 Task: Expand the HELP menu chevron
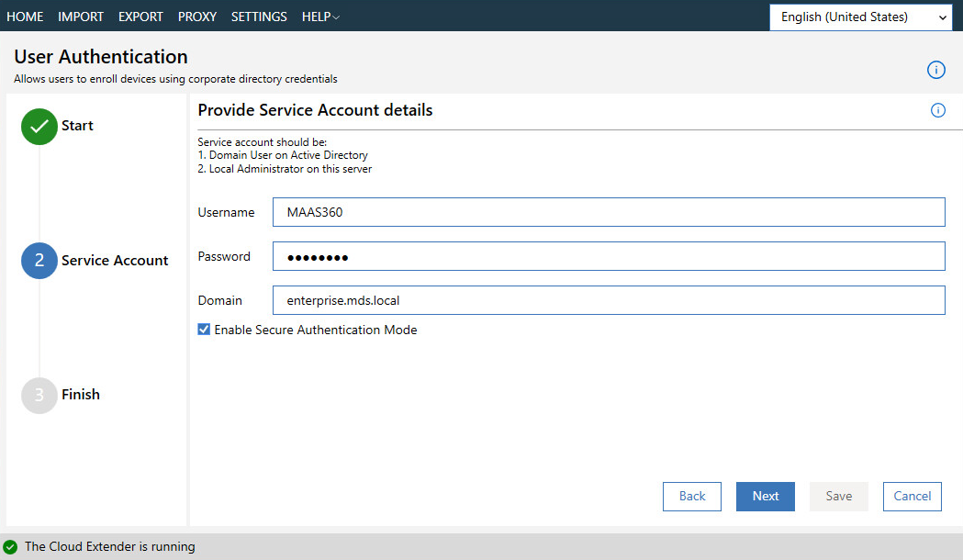(x=337, y=17)
